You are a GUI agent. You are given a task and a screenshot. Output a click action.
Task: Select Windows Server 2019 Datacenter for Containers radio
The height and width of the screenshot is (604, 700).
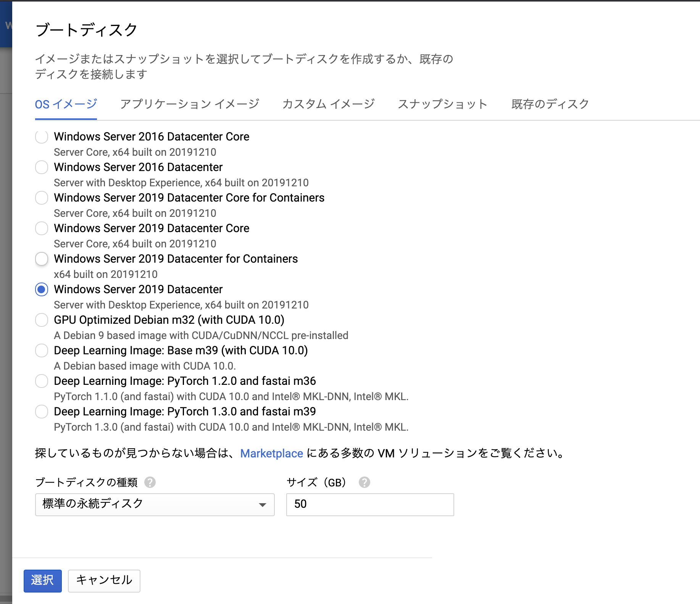tap(42, 259)
